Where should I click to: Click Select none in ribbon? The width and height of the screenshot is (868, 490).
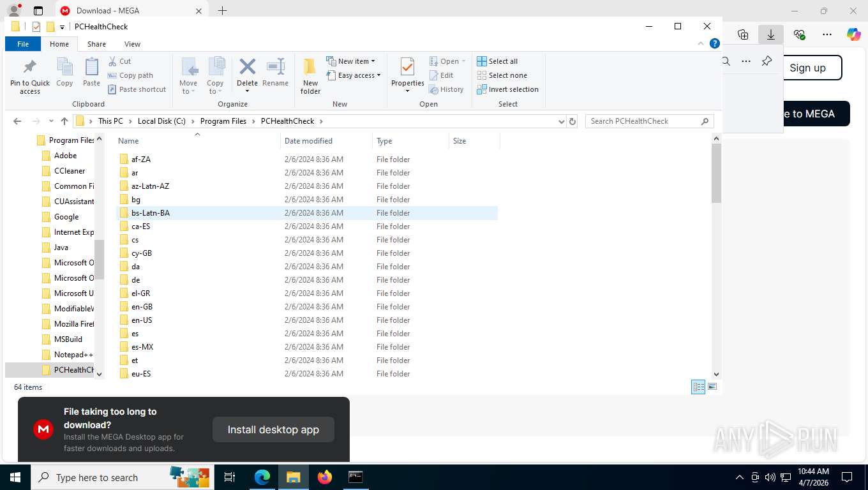click(x=502, y=75)
